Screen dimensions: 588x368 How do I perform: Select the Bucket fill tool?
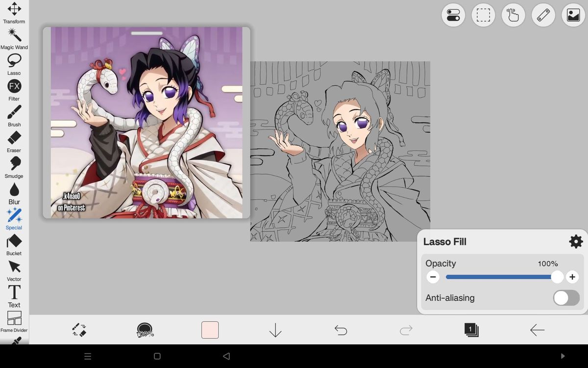(14, 245)
